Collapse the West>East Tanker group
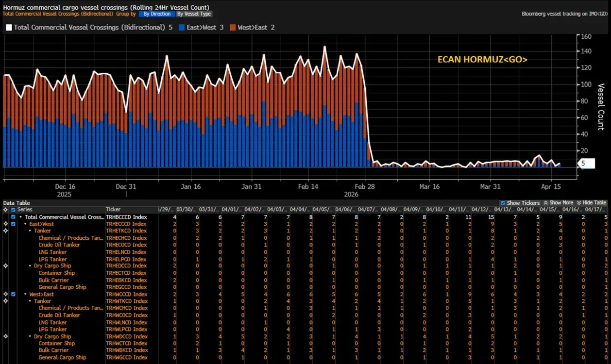This screenshot has height=364, width=611. [30, 301]
